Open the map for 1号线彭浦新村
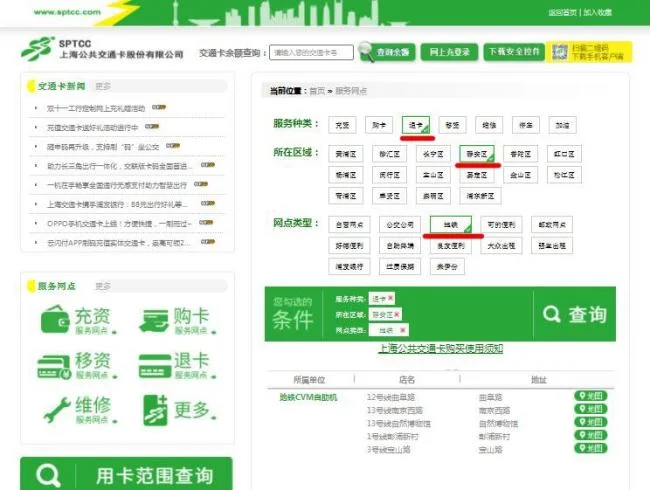 pos(591,435)
